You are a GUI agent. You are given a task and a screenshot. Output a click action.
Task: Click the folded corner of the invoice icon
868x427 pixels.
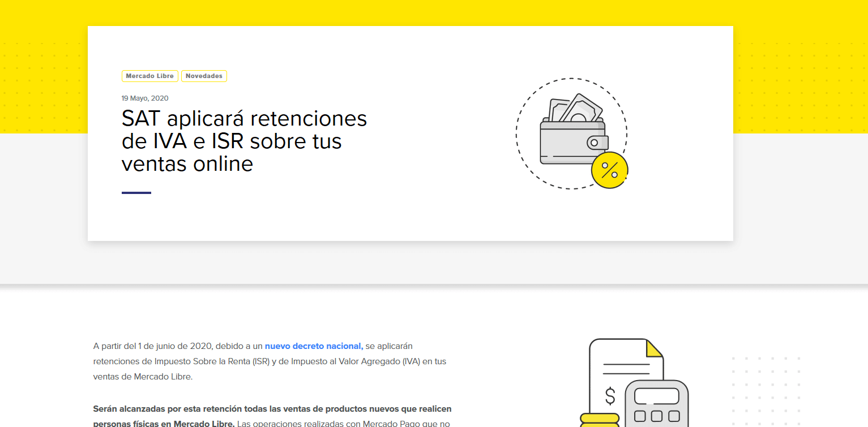coord(653,348)
